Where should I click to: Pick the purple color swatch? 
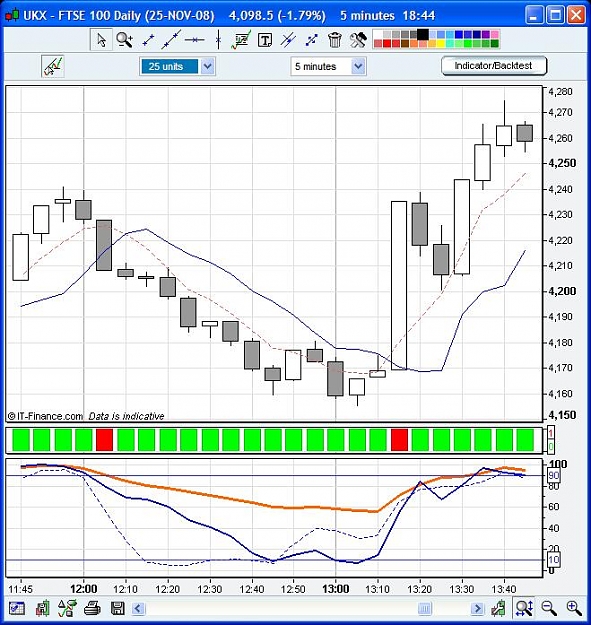click(485, 35)
